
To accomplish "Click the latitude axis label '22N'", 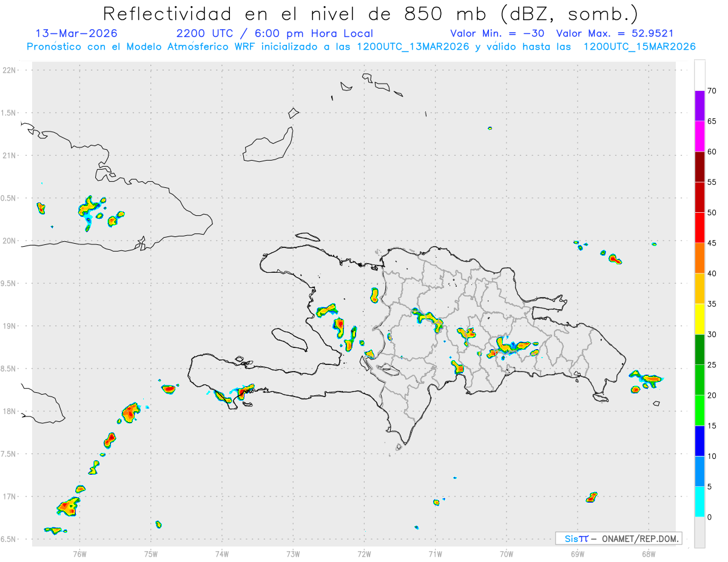I will click(10, 70).
